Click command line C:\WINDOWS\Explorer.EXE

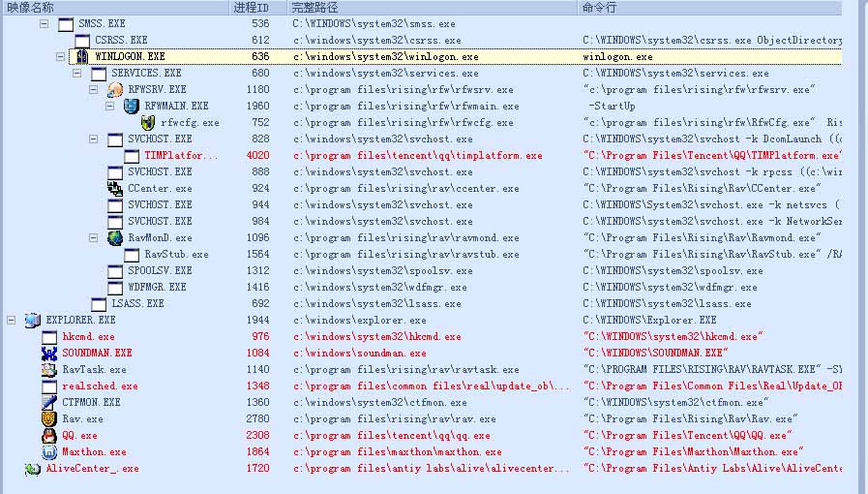click(x=650, y=320)
